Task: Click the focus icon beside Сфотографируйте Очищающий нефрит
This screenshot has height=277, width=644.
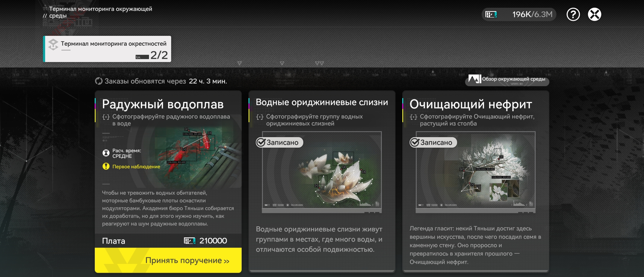Action: coord(414,117)
